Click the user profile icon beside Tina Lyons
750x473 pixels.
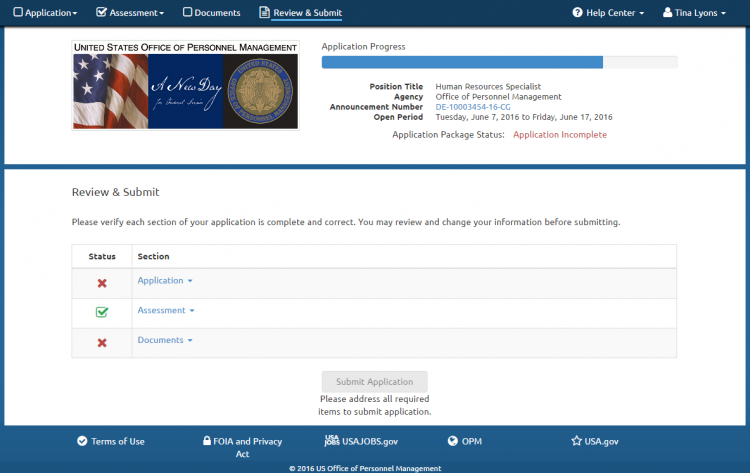(667, 12)
